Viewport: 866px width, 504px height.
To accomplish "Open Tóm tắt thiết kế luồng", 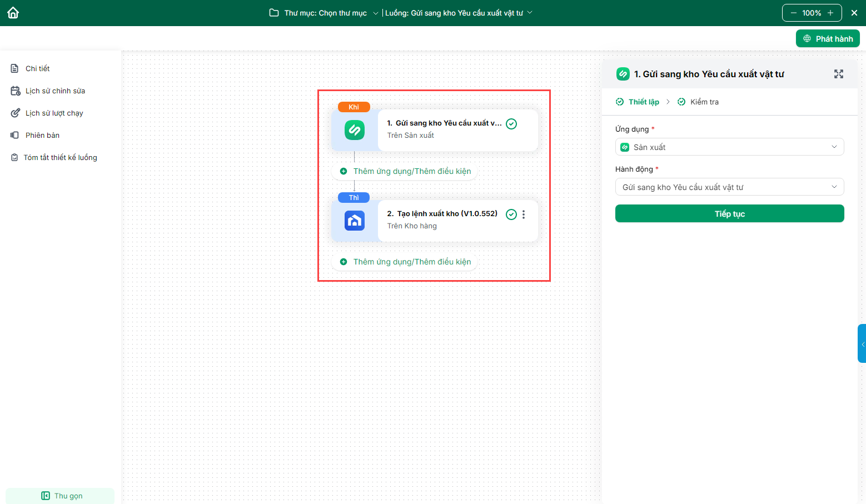I will pyautogui.click(x=60, y=157).
